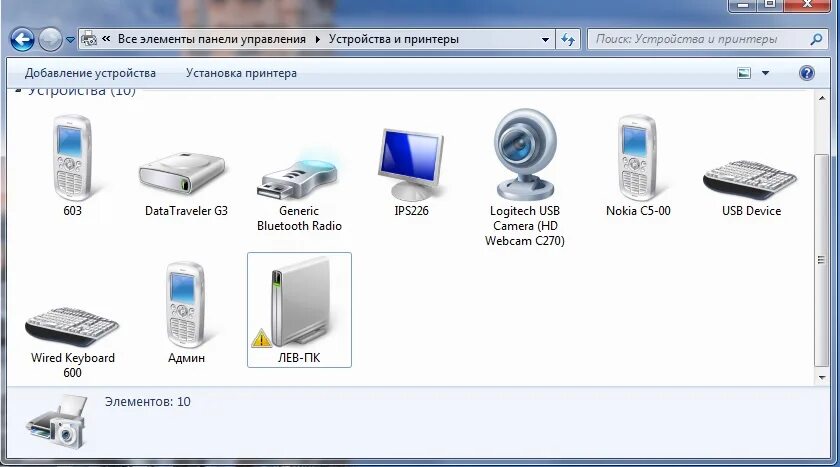Change view with the view icon
Viewport: 840px width, 467px height.
point(744,73)
